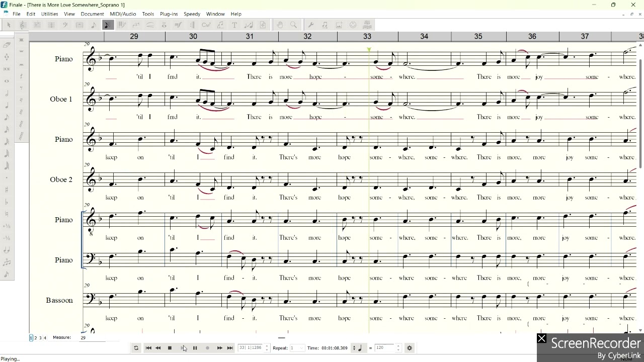
Task: Choose the half note duration in left palette
Action: click(7, 93)
